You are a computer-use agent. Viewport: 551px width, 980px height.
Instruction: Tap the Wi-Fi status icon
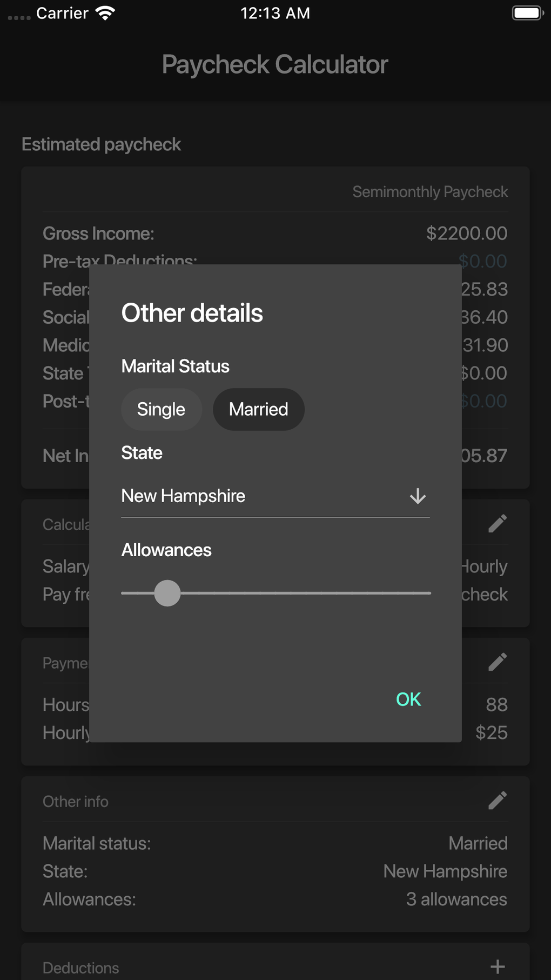105,13
